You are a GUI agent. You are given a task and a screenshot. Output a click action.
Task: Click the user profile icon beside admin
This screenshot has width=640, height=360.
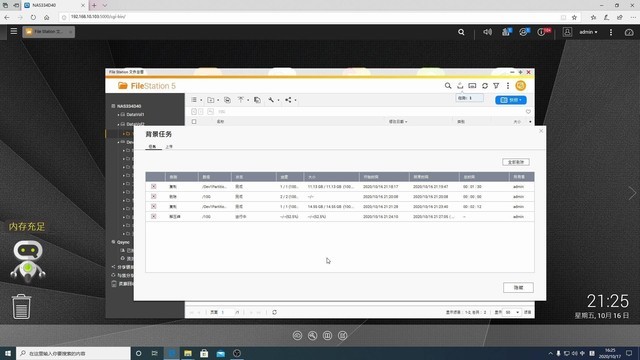(x=567, y=32)
